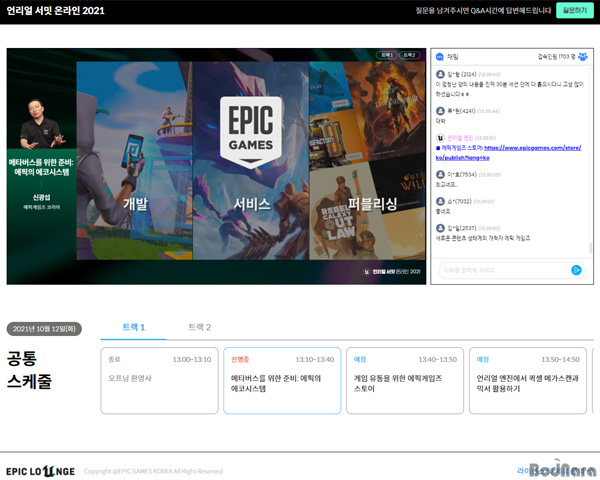Click user avatar next to (2124)
Screen dimensions: 600x480
click(x=440, y=74)
